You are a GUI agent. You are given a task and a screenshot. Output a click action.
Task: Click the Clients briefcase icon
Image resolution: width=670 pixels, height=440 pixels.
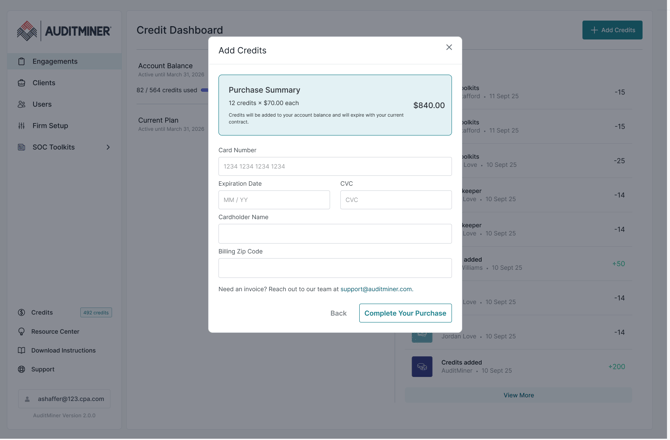[x=21, y=83]
